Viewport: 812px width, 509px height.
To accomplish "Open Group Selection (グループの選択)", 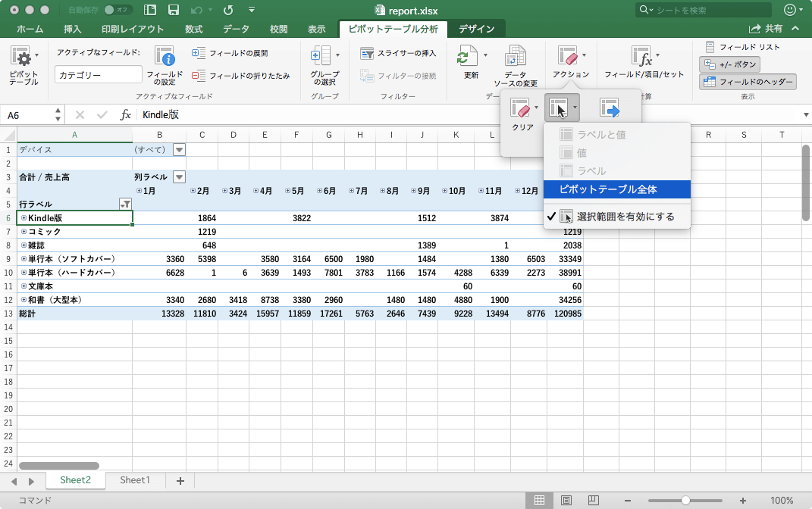I will [x=324, y=64].
